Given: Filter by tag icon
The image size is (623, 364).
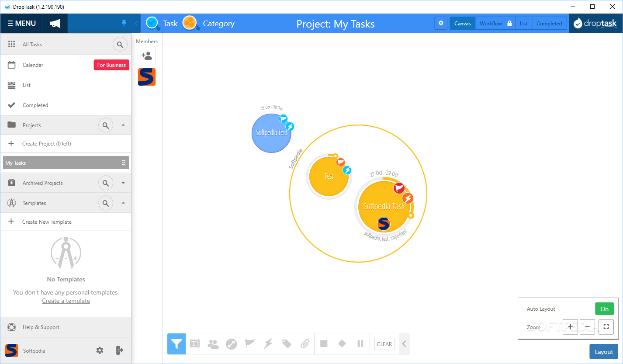Looking at the screenshot, I should coord(287,344).
